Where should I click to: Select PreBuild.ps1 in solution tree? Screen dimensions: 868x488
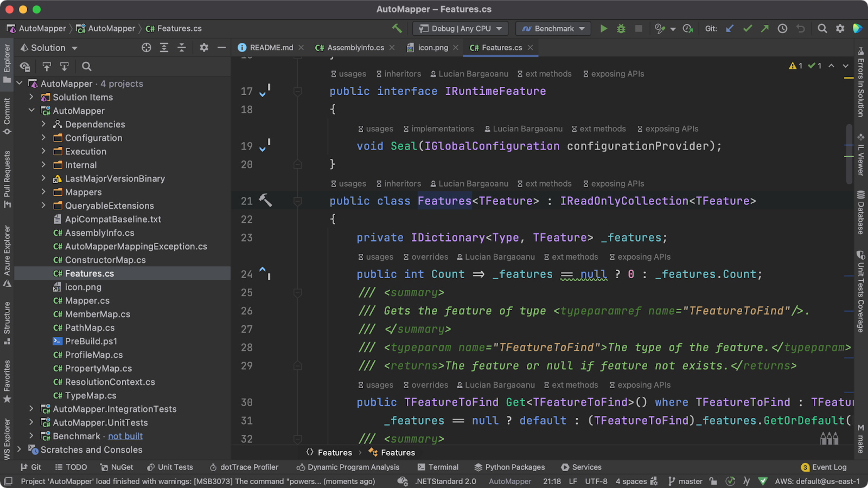tap(91, 341)
